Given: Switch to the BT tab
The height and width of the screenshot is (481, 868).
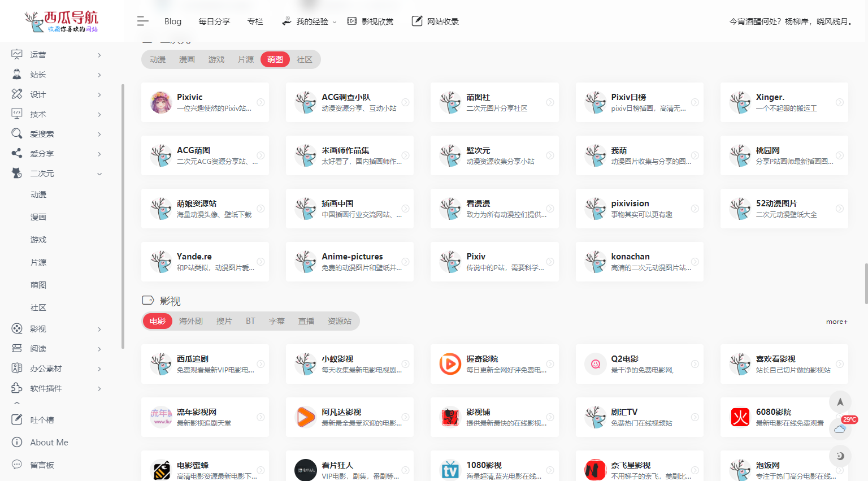Looking at the screenshot, I should tap(250, 321).
